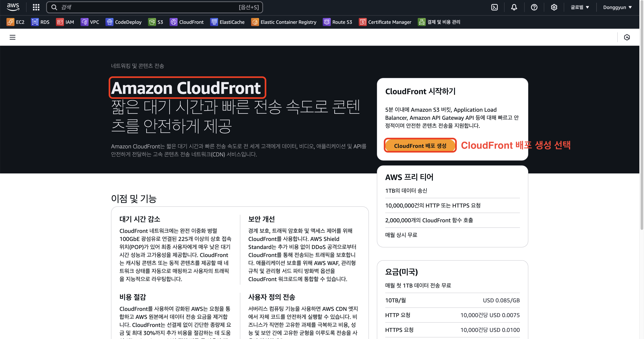Open the notifications bell icon
This screenshot has height=339, width=644.
click(x=514, y=7)
